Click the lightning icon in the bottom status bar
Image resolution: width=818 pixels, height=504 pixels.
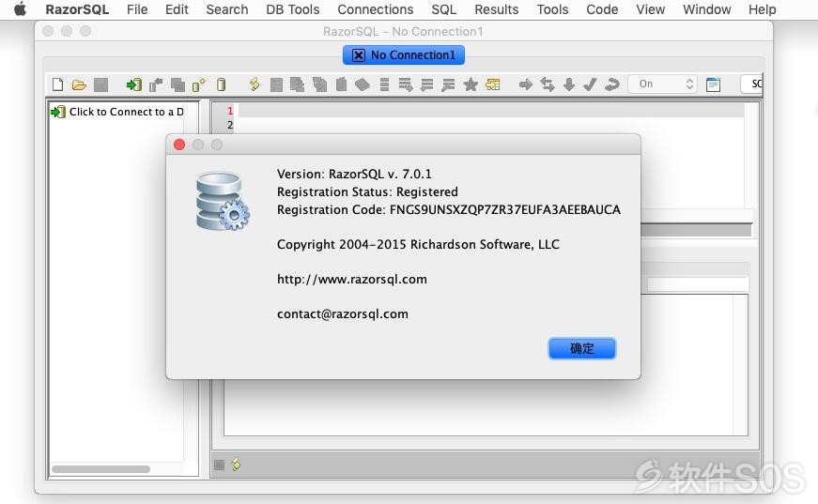point(236,464)
